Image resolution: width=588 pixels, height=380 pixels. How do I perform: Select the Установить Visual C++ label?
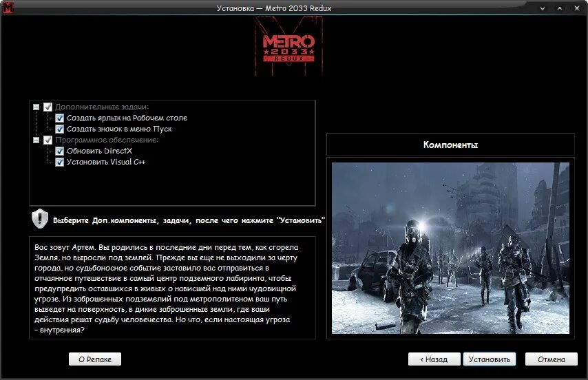click(x=106, y=162)
